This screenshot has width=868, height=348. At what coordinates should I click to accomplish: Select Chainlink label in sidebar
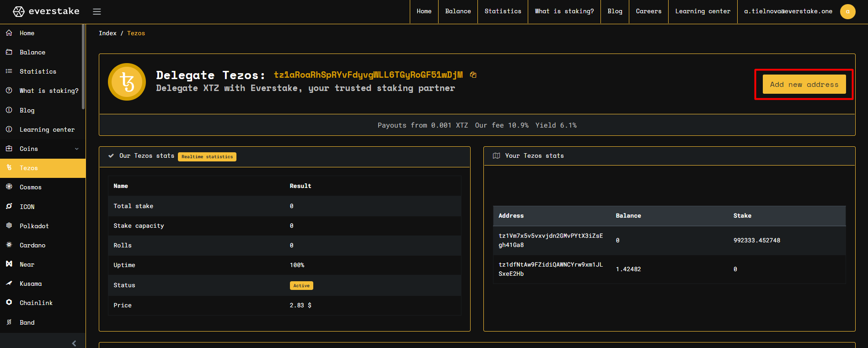coord(36,303)
